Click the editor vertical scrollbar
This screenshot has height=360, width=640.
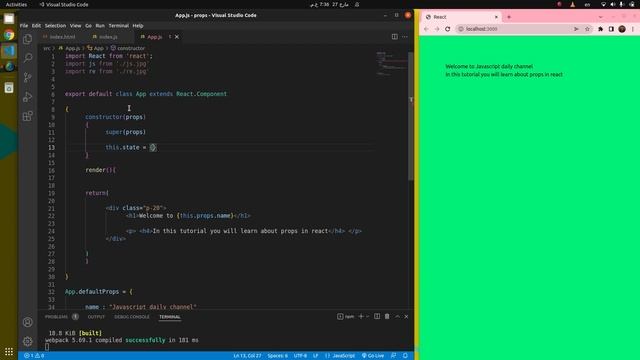[x=411, y=116]
